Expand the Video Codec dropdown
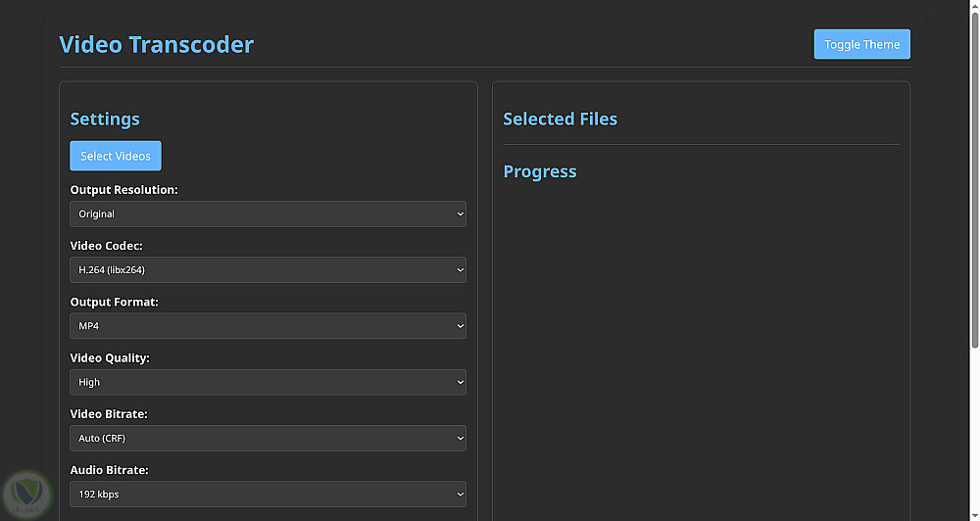The width and height of the screenshot is (980, 521). [268, 269]
